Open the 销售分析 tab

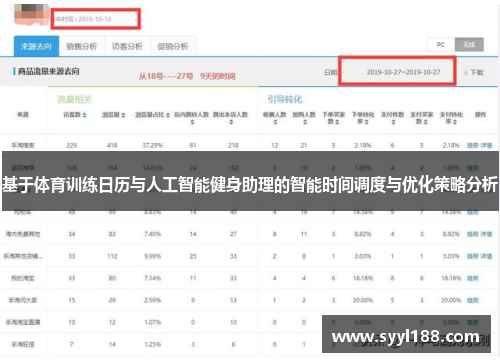tap(82, 46)
